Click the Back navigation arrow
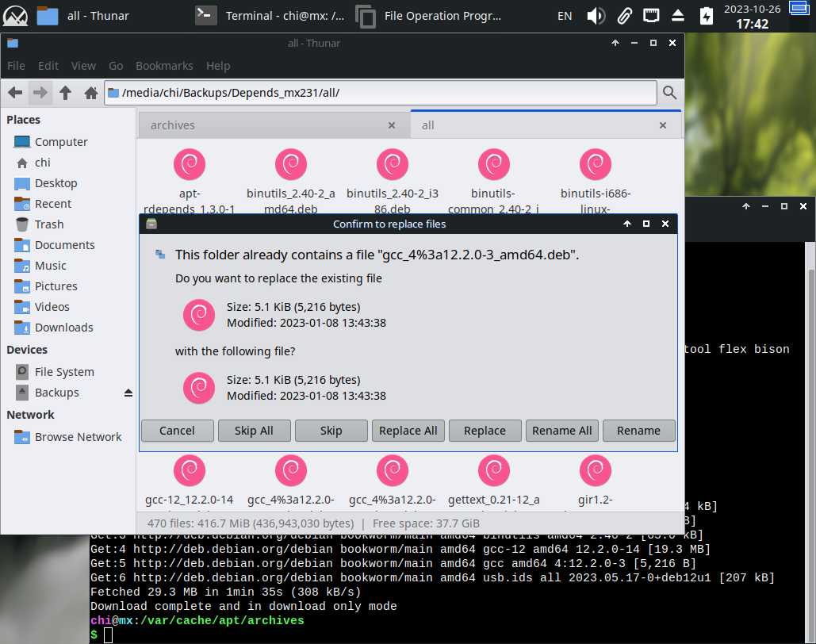The width and height of the screenshot is (816, 644). [15, 93]
